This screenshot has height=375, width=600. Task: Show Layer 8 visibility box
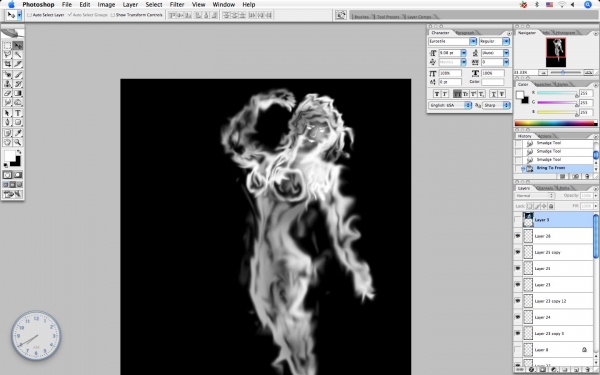(518, 349)
